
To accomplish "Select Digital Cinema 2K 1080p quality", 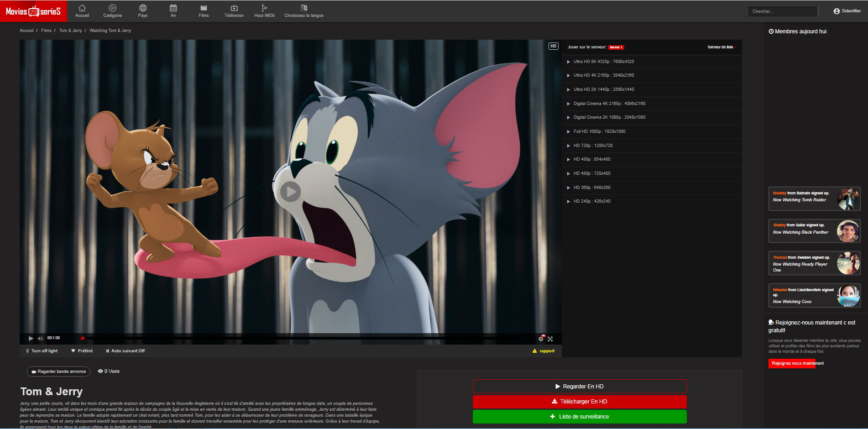I will 652,117.
